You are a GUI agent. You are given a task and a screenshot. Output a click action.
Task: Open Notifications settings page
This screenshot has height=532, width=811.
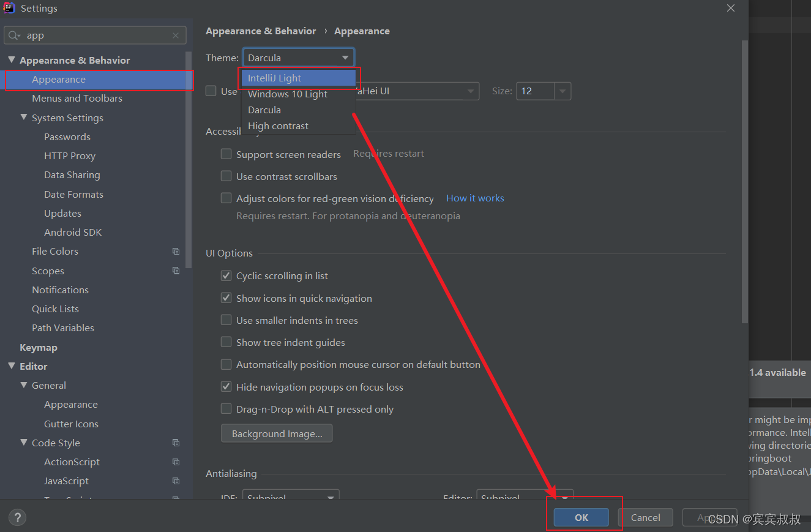click(60, 290)
